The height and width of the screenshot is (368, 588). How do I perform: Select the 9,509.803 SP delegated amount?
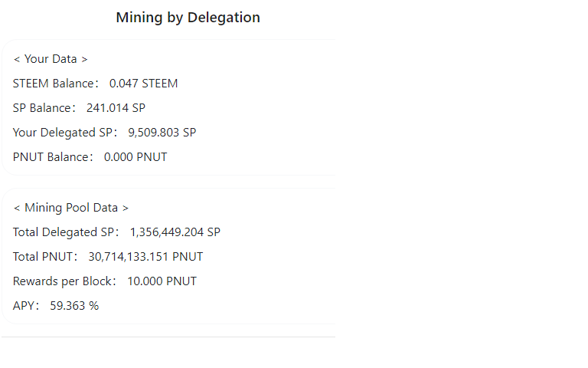[x=162, y=133]
